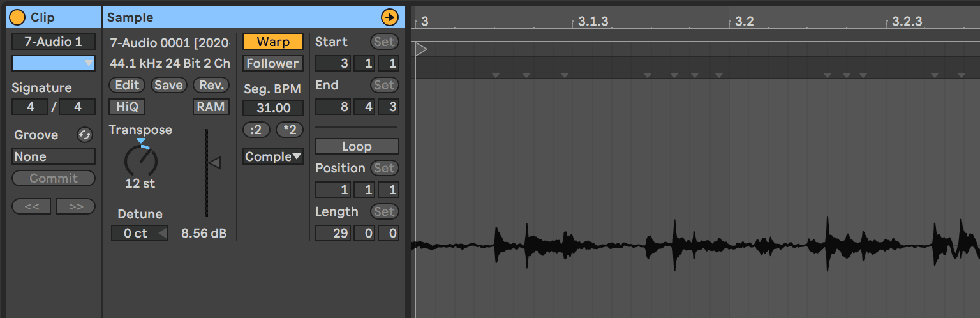Click the End beat field showing 4
Screen dimensions: 980x318
[365, 107]
